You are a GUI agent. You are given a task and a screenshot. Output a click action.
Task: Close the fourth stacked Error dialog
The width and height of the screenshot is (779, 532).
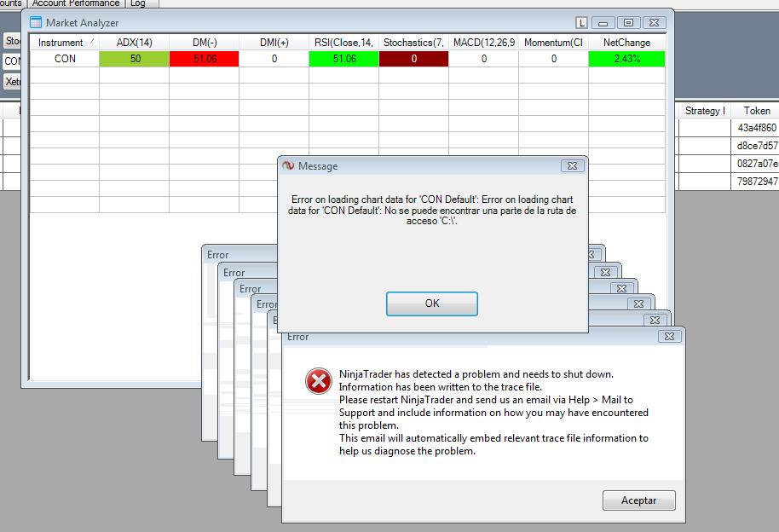[639, 304]
